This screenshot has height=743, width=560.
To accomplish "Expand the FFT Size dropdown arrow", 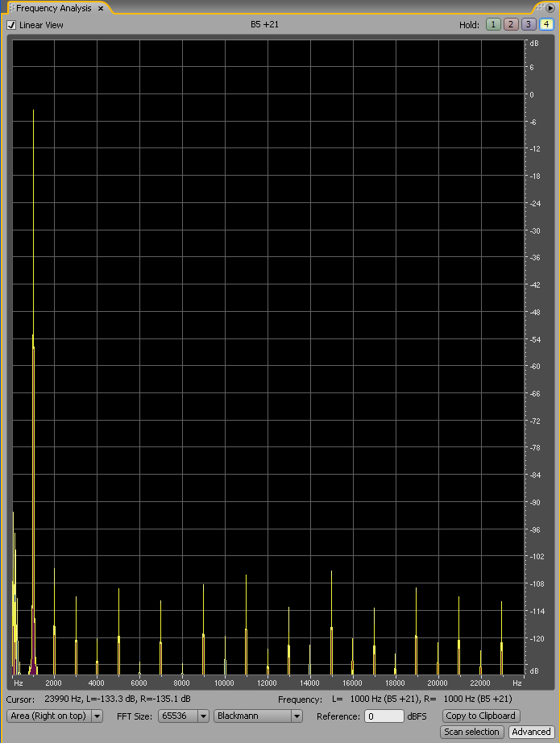I will coord(203,716).
